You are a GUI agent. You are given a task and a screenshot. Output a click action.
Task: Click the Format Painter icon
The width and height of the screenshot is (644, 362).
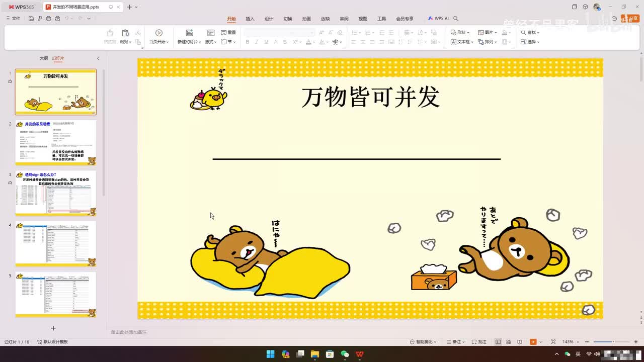point(110,33)
